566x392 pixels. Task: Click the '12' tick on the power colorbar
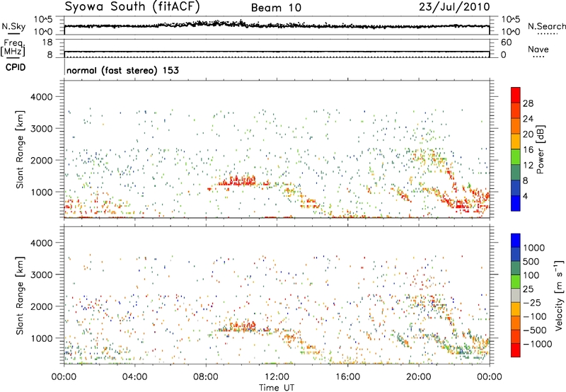tap(528, 166)
